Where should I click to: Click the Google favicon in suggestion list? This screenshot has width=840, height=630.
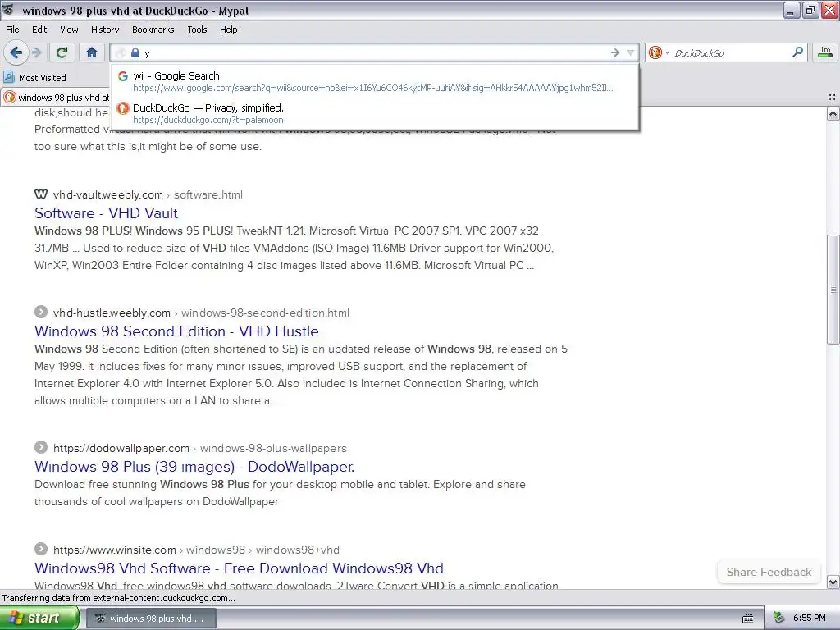pos(123,76)
